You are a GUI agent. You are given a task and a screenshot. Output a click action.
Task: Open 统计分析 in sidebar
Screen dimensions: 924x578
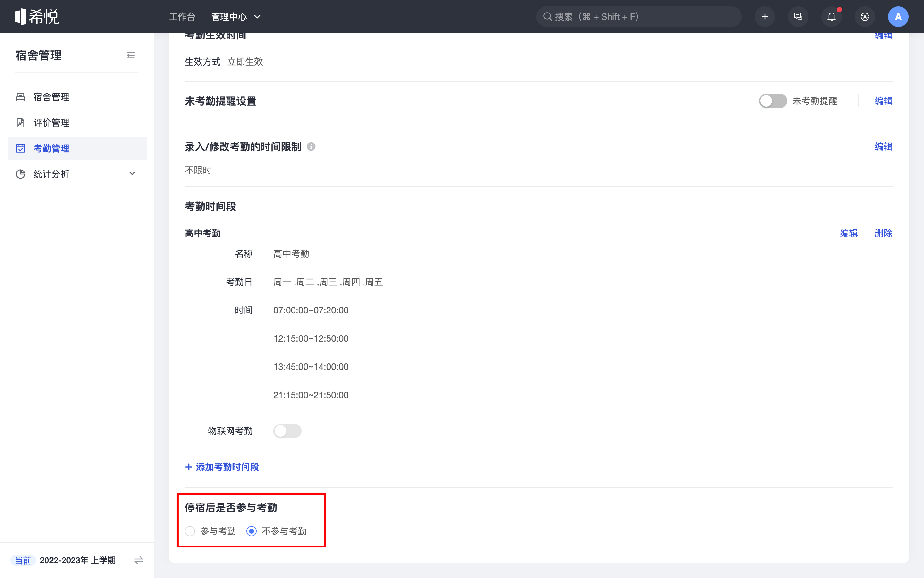point(77,174)
